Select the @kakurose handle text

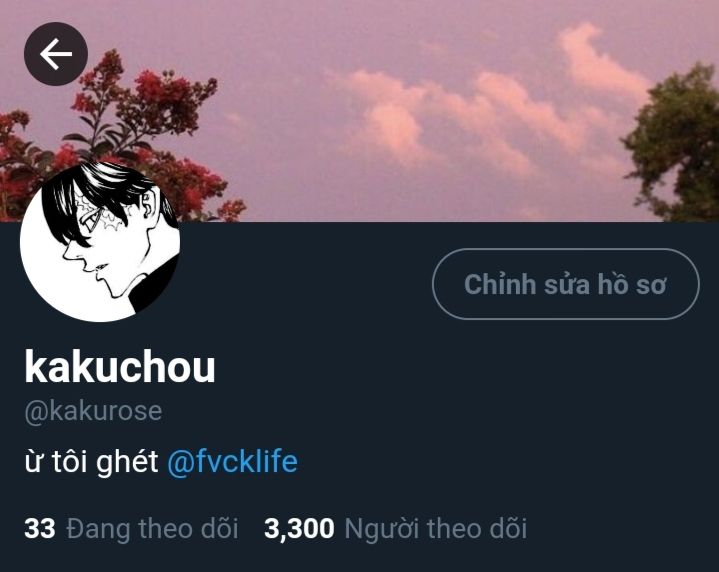[93, 411]
